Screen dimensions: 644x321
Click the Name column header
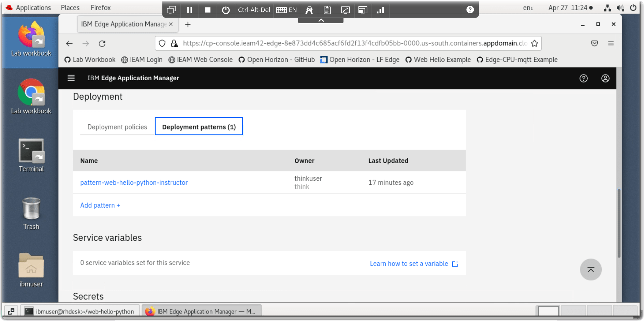[x=89, y=161]
